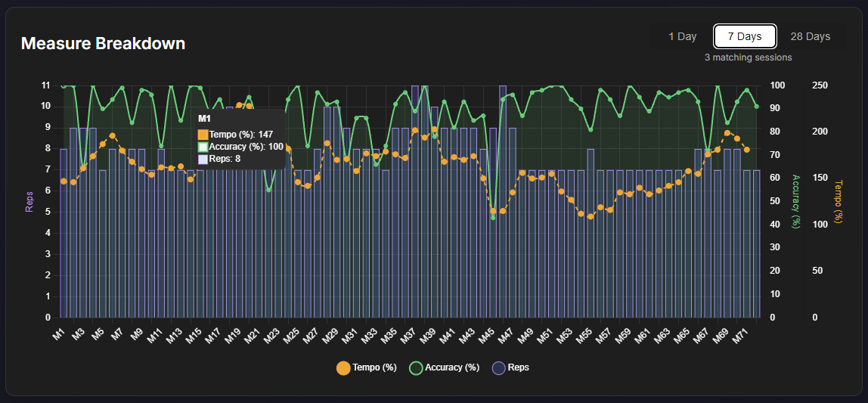This screenshot has height=403, width=868.
Task: Click the M61 label on the x-axis
Action: (642, 334)
